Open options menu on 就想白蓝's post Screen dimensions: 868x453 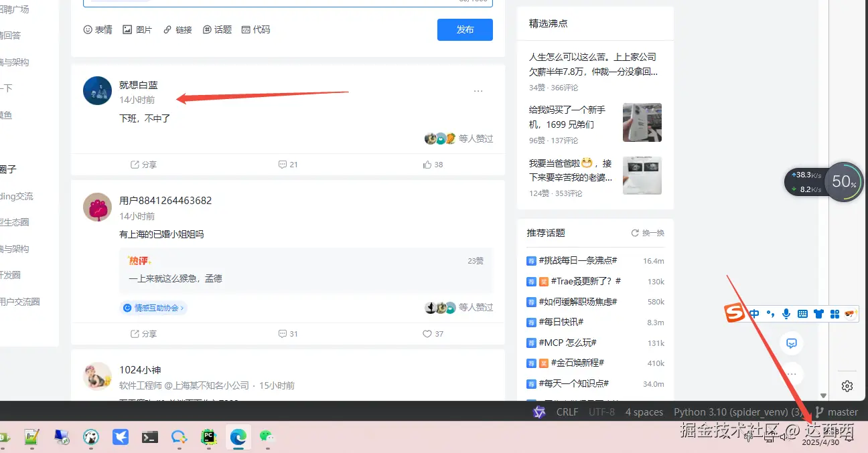[x=478, y=90]
